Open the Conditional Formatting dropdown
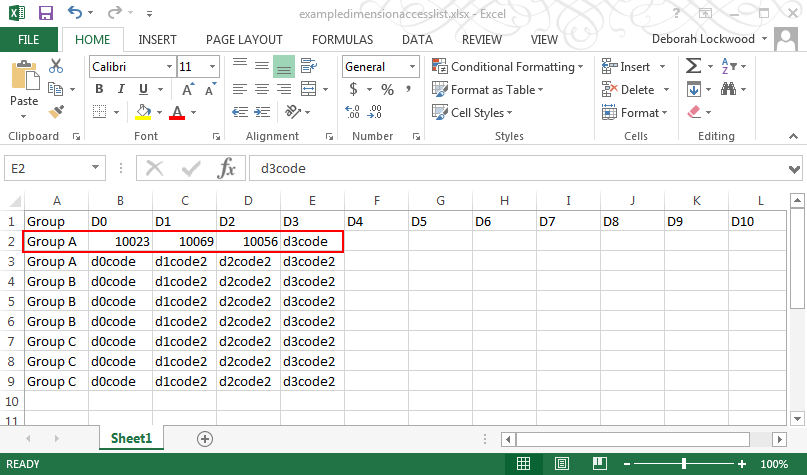Viewport: 807px width, 475px height. [508, 67]
